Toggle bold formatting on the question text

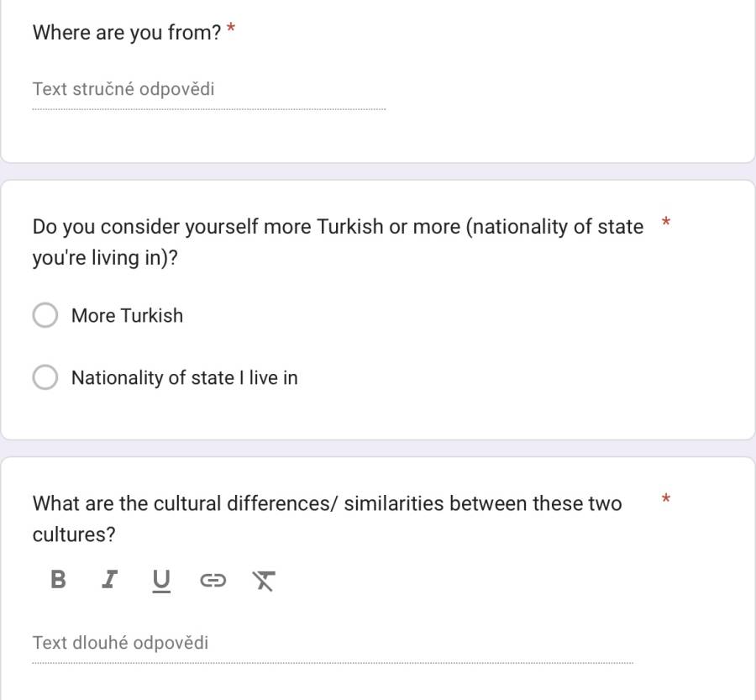(58, 579)
